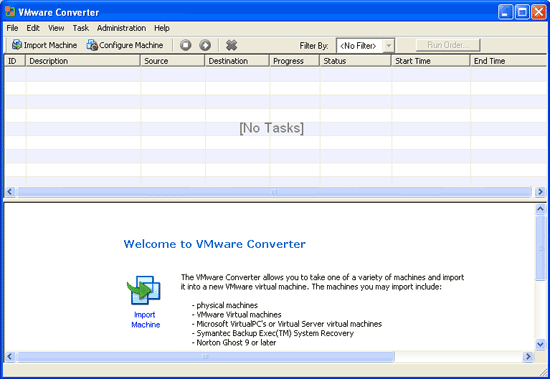The width and height of the screenshot is (550, 379).
Task: Open the Filter By dropdown arrow
Action: point(389,46)
